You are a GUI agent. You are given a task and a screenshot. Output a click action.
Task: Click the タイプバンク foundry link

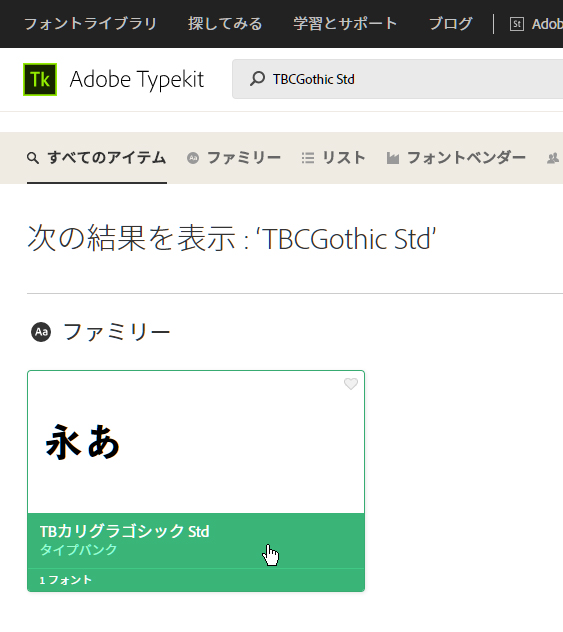pos(78,550)
